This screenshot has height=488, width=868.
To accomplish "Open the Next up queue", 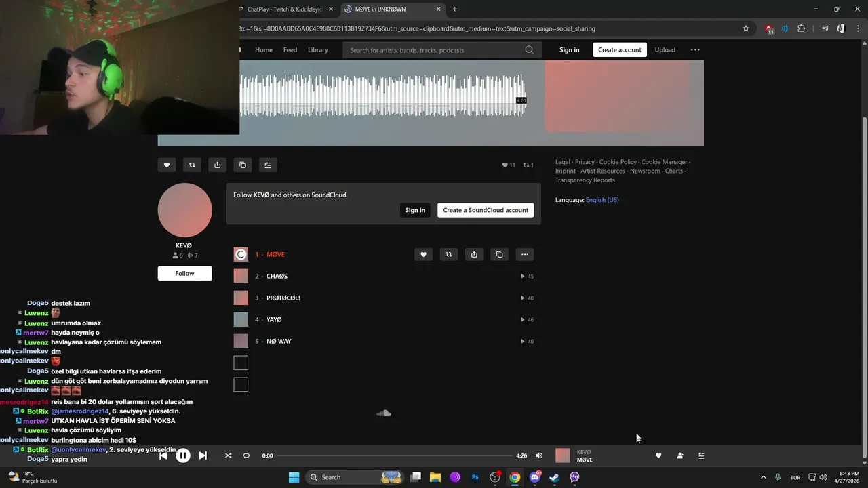I will pyautogui.click(x=701, y=455).
